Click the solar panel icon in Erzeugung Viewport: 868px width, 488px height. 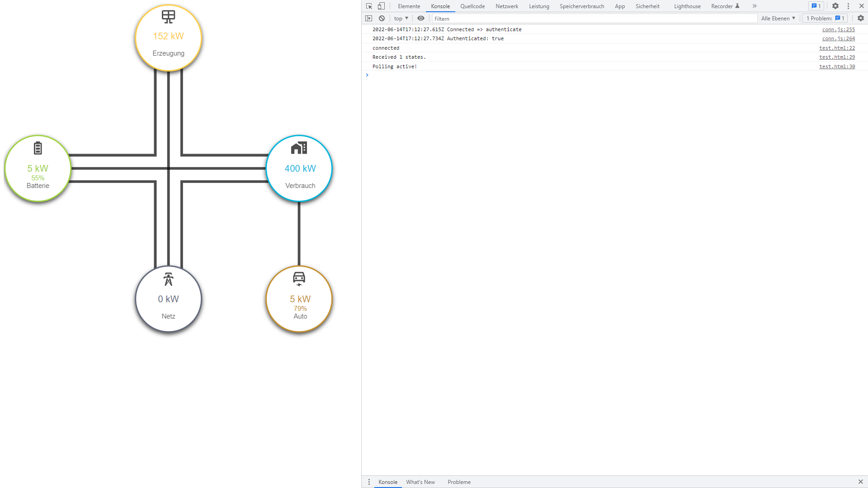tap(168, 17)
